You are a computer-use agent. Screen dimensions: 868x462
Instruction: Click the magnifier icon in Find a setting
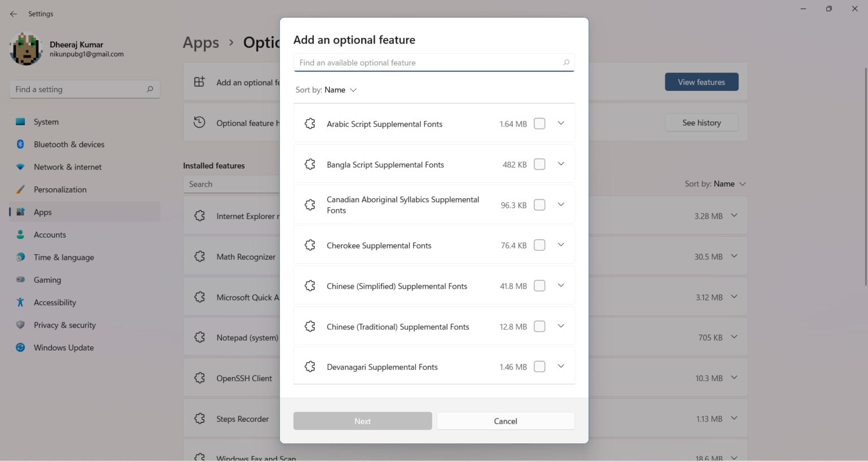click(x=150, y=89)
